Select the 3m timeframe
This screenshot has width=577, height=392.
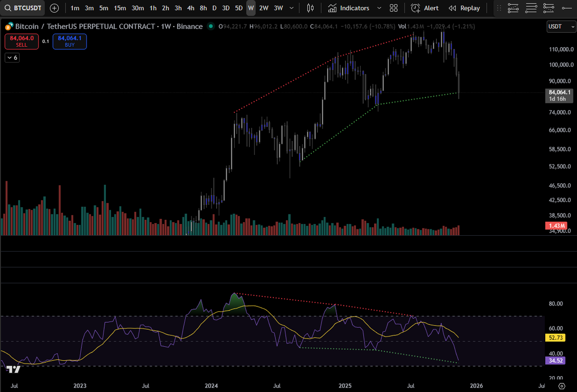tap(89, 8)
